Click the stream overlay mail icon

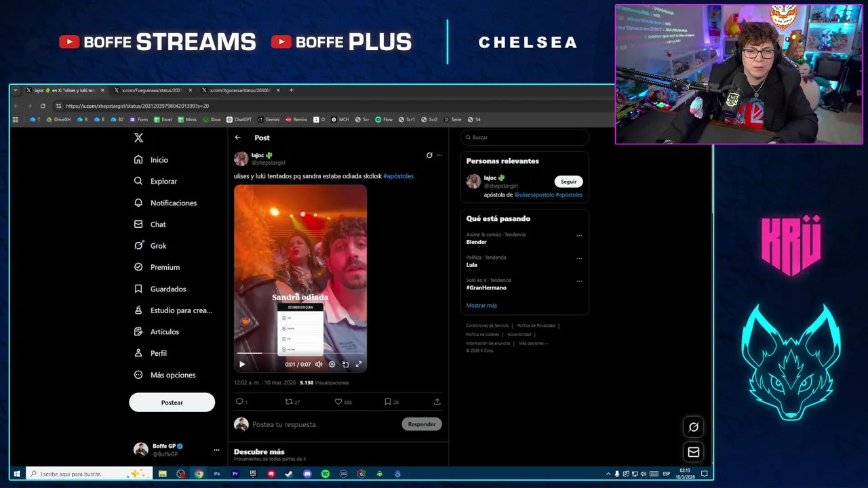point(693,452)
